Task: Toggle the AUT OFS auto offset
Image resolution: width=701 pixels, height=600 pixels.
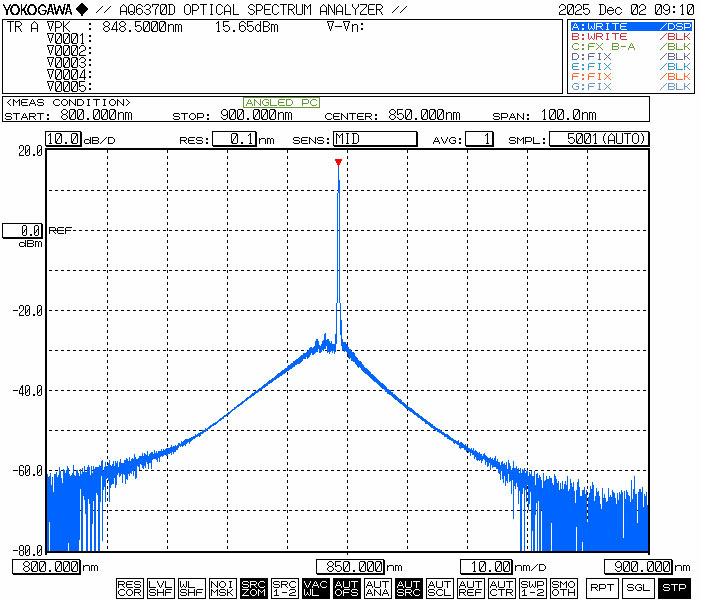Action: [346, 588]
